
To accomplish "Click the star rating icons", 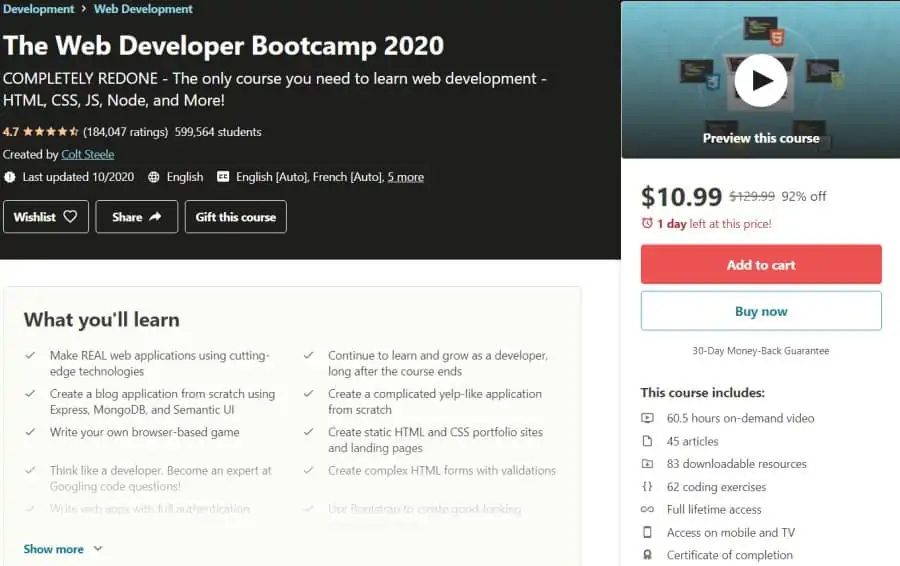I will (x=51, y=131).
